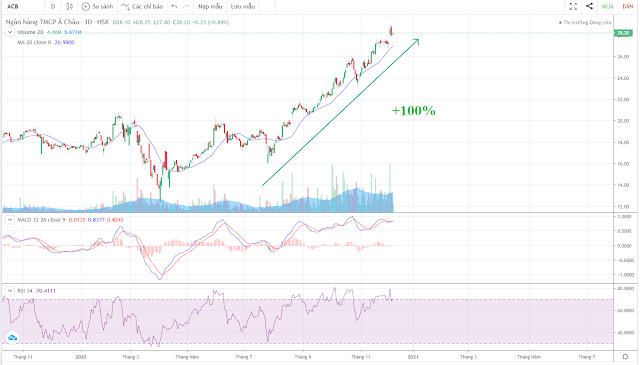This screenshot has height=365, width=640.
Task: Select MACD 12 26 close 9 label
Action: point(41,220)
